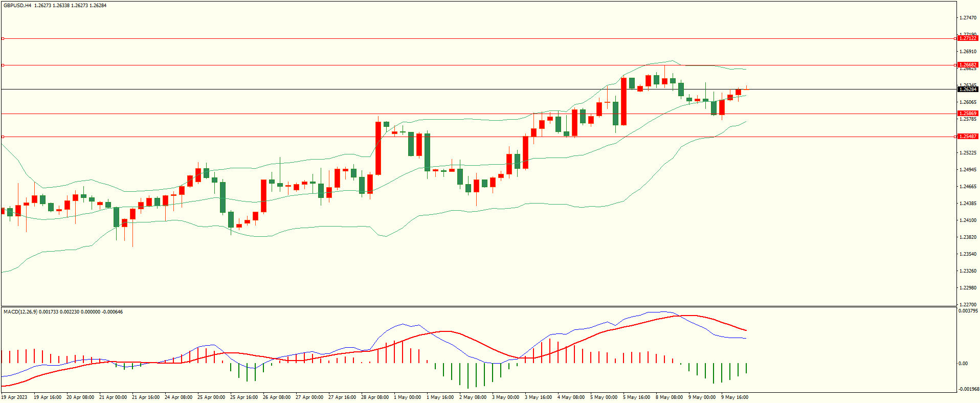The height and width of the screenshot is (403, 980).
Task: Click the 1.22700 price axis label
Action: [968, 305]
